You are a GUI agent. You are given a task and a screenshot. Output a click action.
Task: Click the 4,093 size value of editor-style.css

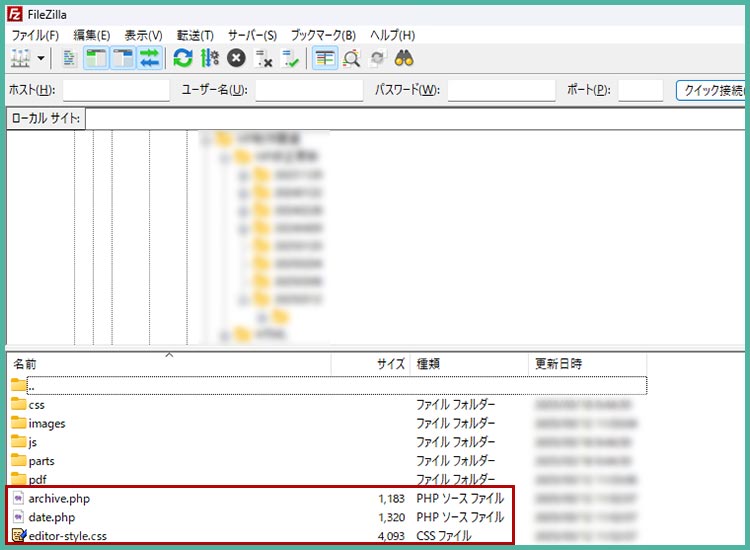click(x=391, y=536)
